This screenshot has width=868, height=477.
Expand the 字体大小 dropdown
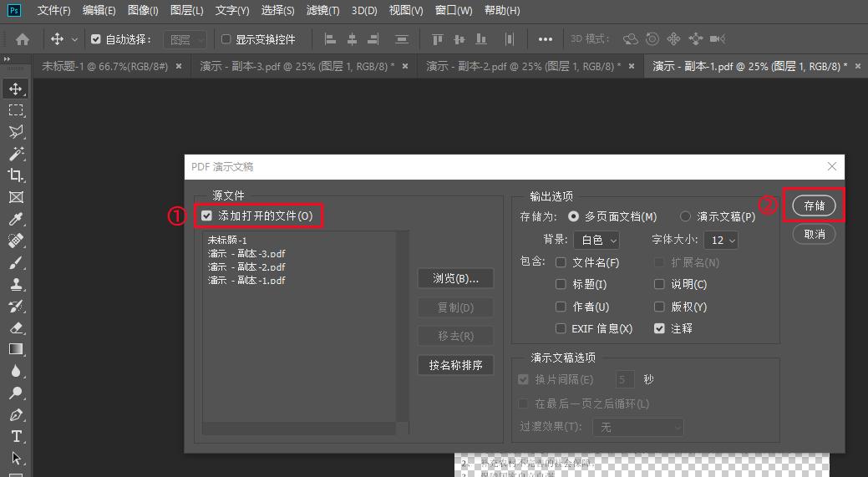721,240
